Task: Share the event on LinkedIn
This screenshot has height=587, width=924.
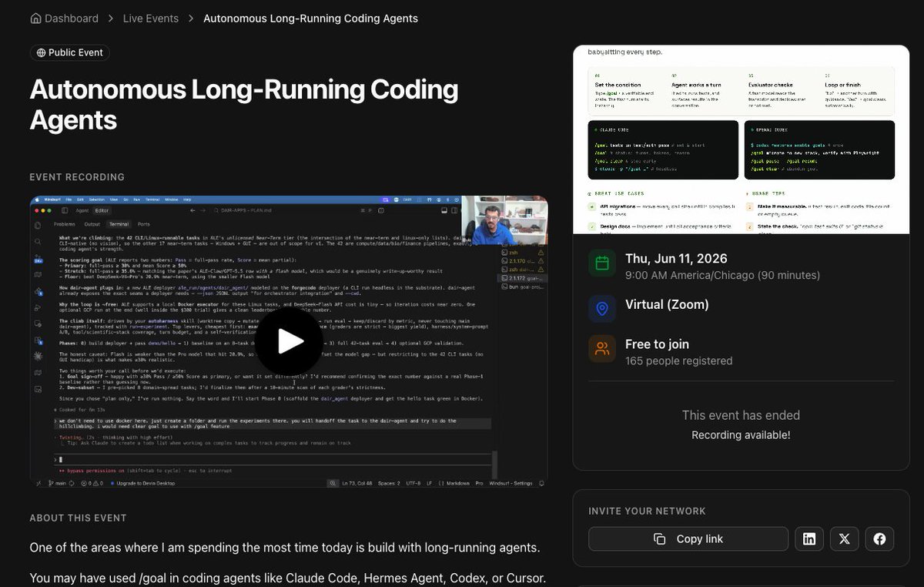Action: pos(809,539)
